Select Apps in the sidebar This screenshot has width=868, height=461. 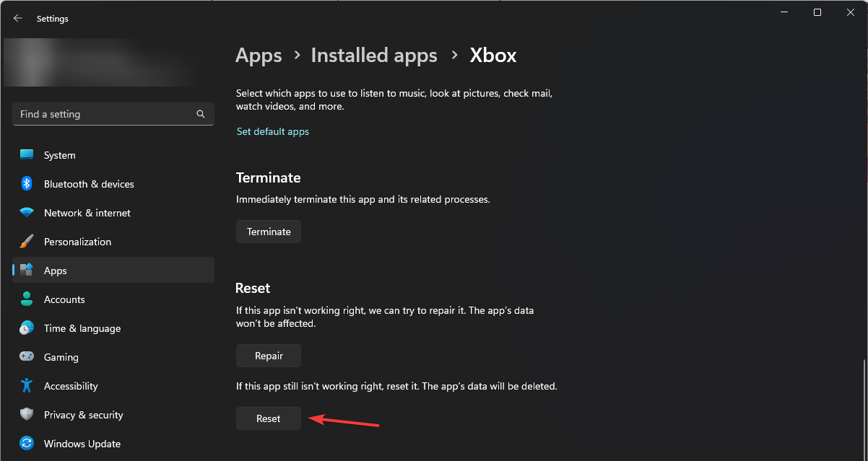point(113,271)
